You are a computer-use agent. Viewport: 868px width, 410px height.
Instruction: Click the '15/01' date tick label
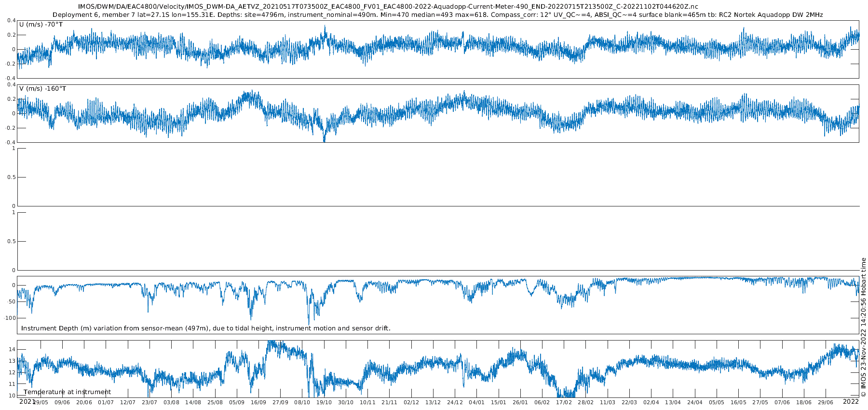point(499,402)
